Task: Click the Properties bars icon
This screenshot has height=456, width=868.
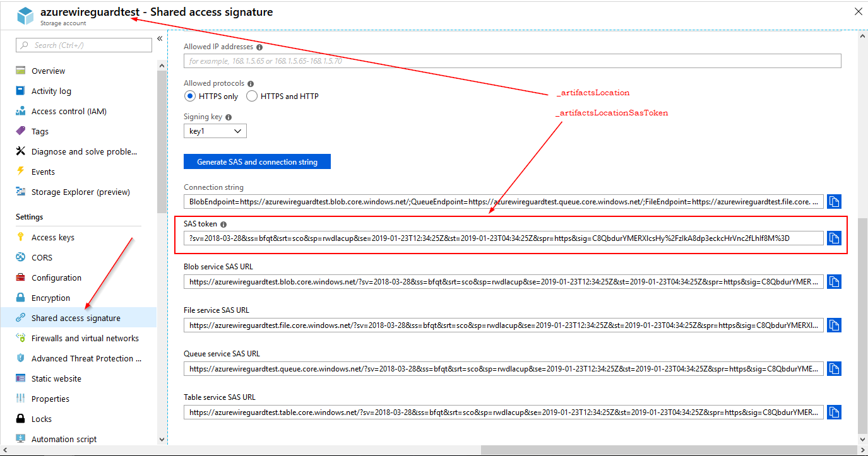Action: (x=20, y=399)
